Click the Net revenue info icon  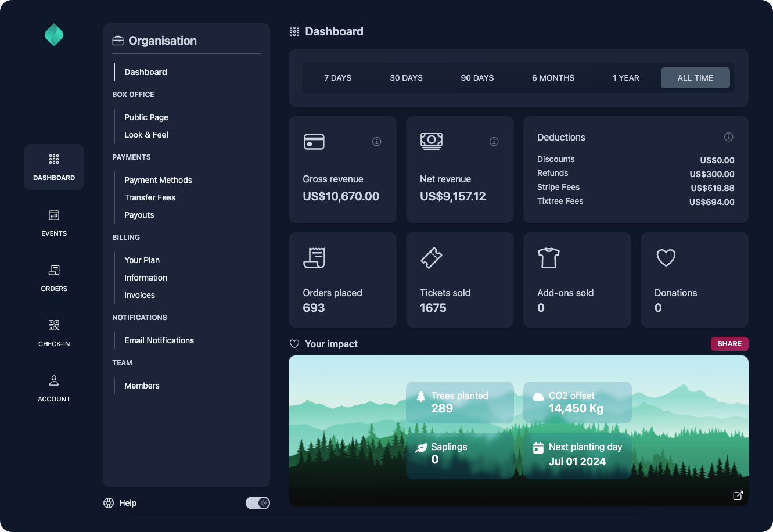(x=494, y=142)
